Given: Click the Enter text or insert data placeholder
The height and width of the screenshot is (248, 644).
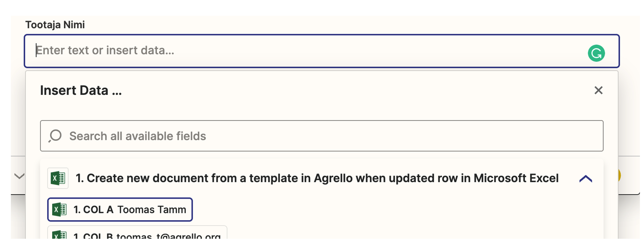Looking at the screenshot, I should (106, 51).
